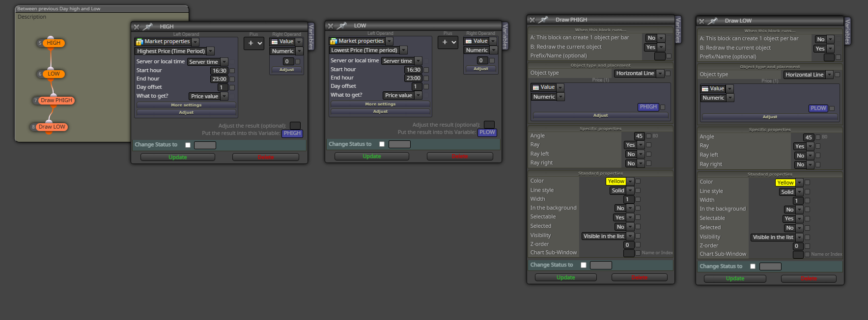This screenshot has width=868, height=320.
Task: Toggle Change Status checkbox in LOW panel
Action: (x=382, y=144)
